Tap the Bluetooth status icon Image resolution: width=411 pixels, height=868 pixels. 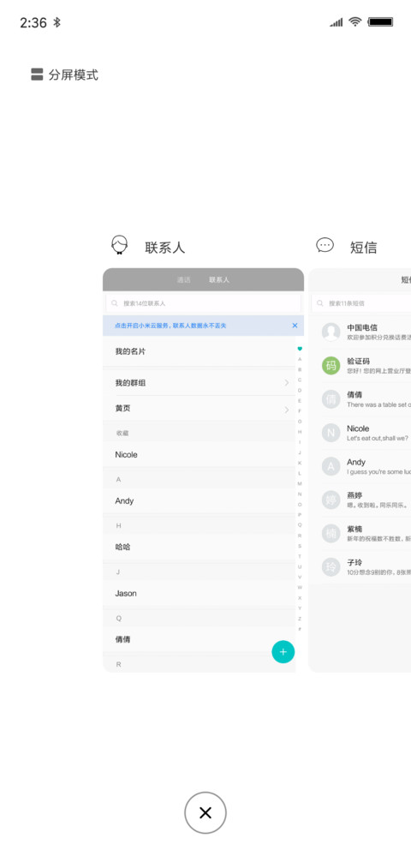click(x=57, y=22)
